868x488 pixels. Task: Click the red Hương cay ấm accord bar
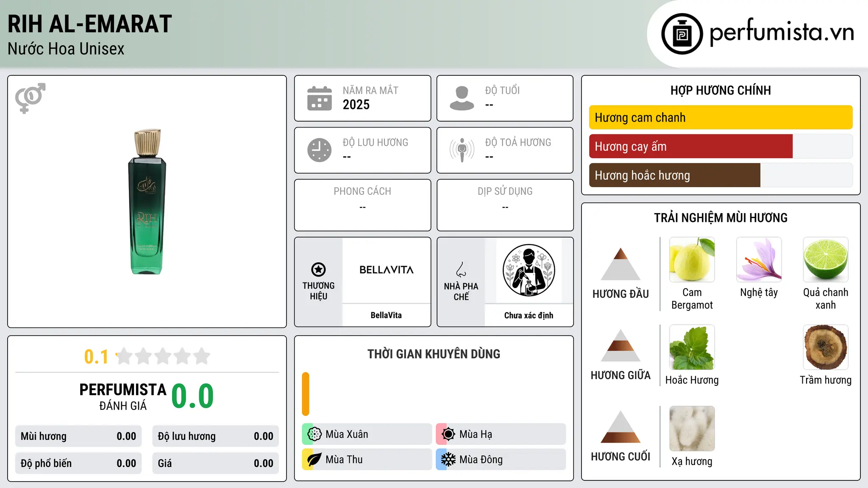(x=691, y=147)
